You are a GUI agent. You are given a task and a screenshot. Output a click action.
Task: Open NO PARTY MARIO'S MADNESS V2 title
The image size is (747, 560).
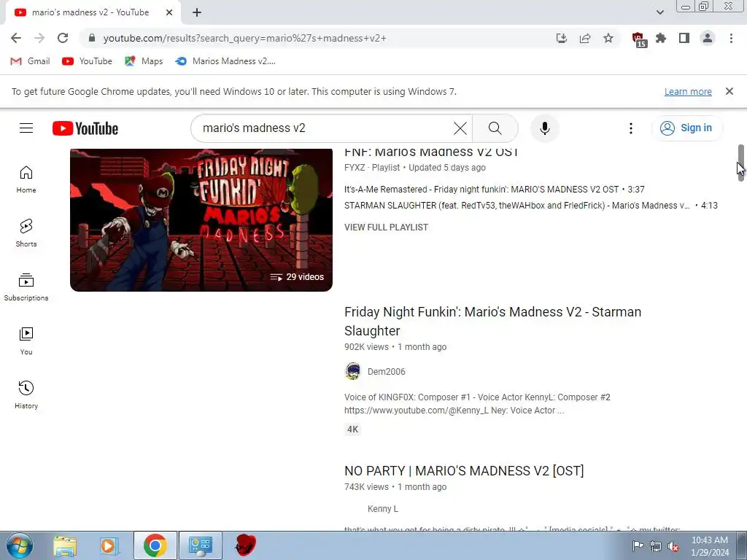[464, 470]
